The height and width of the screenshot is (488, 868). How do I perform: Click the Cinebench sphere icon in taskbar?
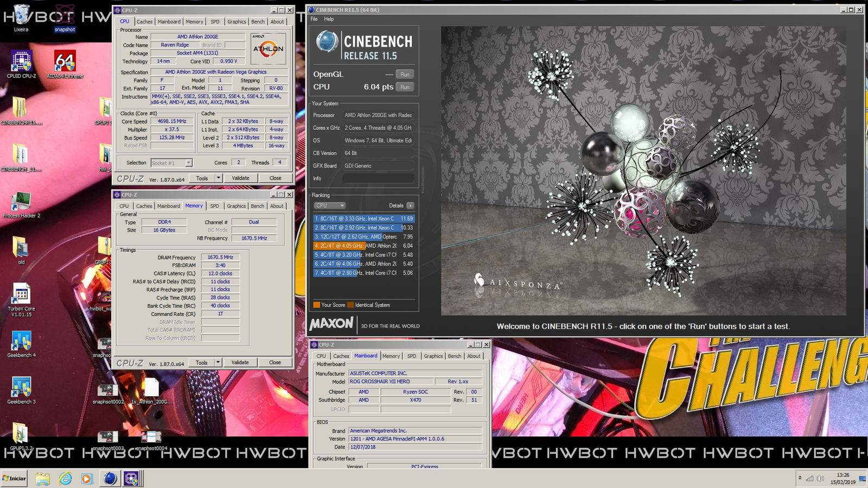point(110,478)
